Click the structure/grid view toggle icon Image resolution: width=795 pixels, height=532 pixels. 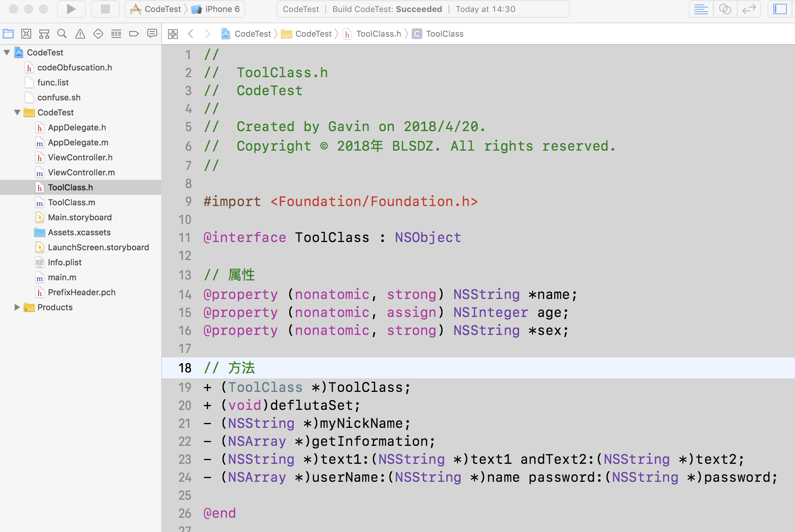coord(173,33)
